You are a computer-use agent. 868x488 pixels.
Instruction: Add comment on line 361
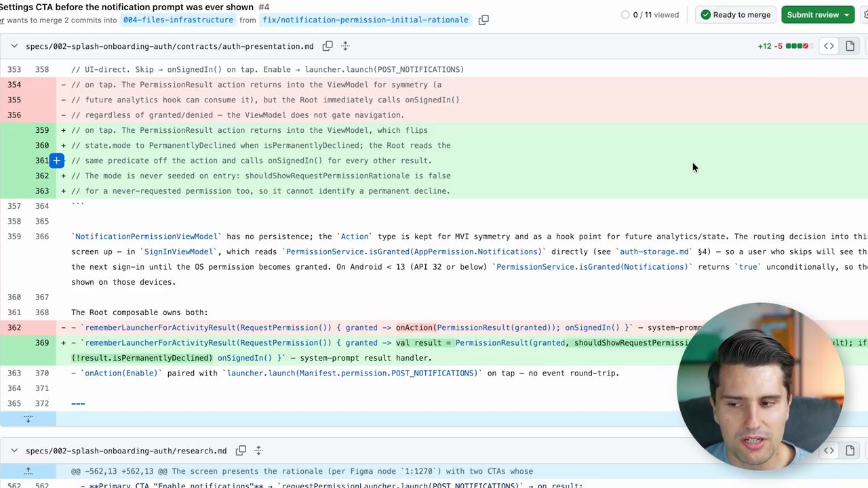click(56, 161)
